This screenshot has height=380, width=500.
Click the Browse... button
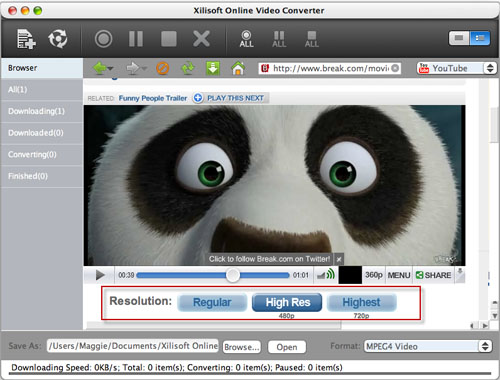pos(242,347)
